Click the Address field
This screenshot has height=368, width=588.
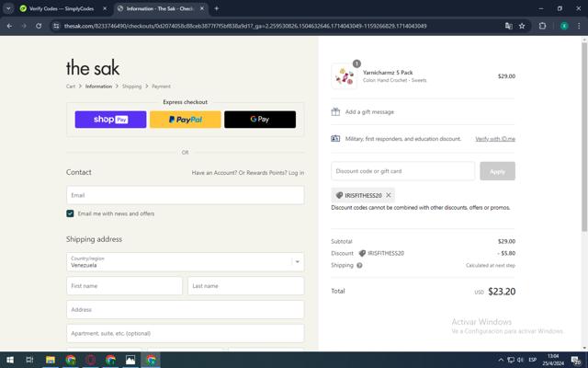[186, 309]
